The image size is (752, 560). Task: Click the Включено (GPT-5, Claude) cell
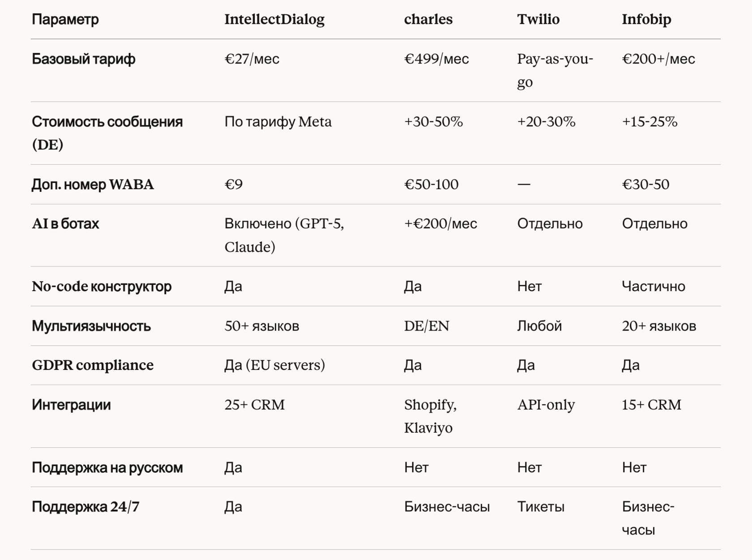(x=284, y=235)
